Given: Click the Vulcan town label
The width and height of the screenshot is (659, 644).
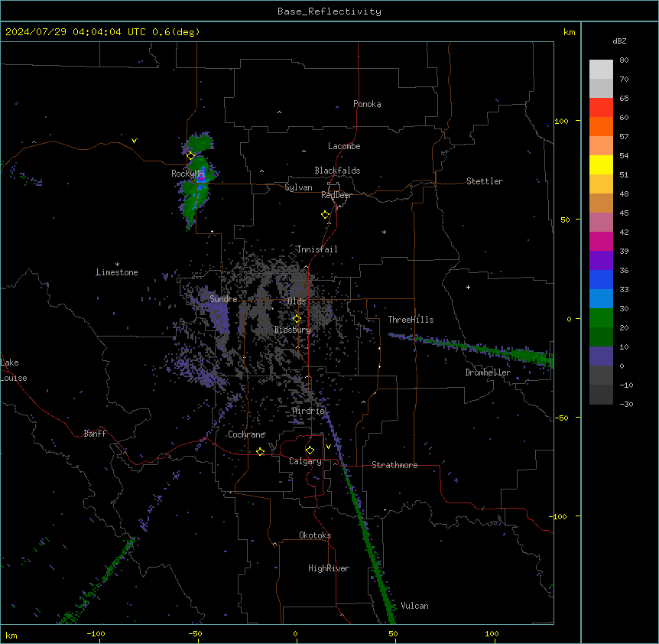Looking at the screenshot, I should [x=414, y=606].
